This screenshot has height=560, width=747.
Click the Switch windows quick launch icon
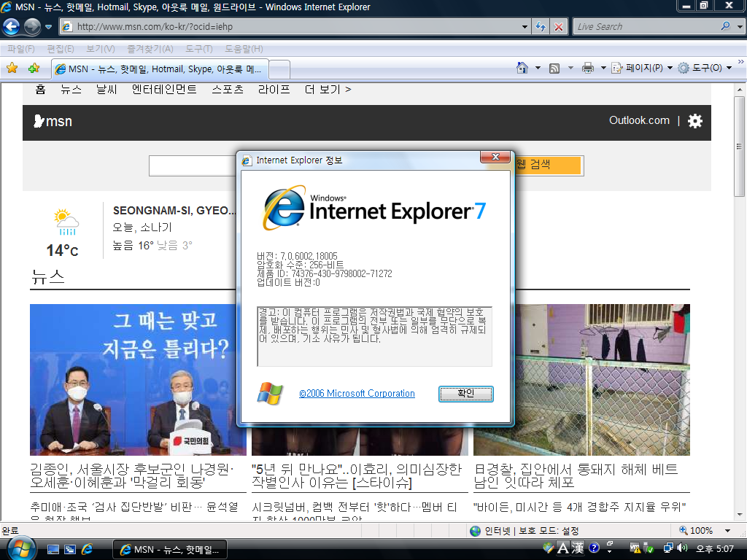tap(69, 550)
